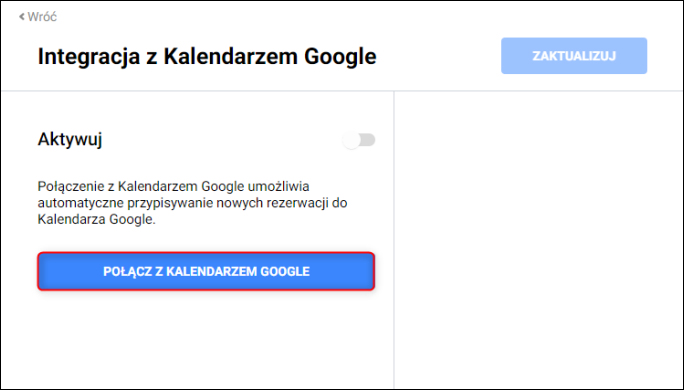Click the Aktywuj label text
684x390 pixels.
click(x=70, y=140)
